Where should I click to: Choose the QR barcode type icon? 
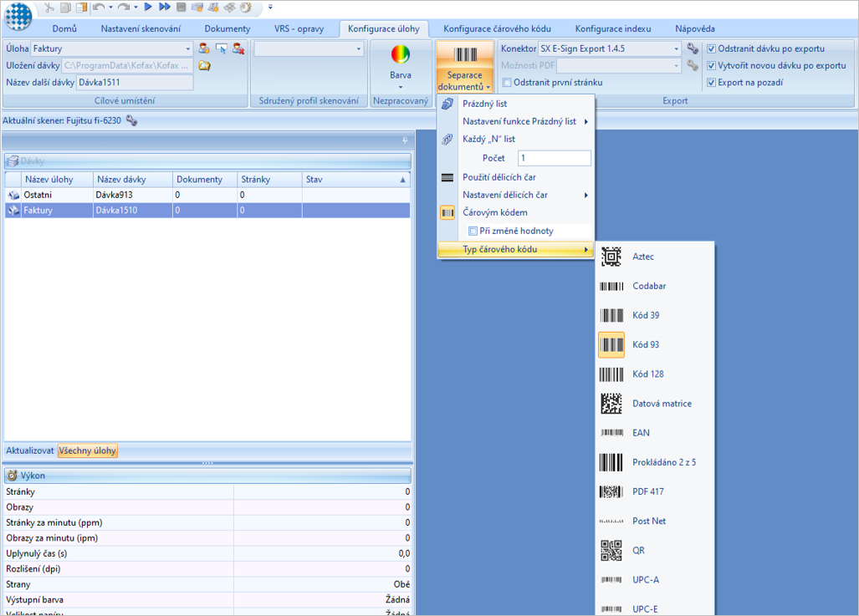click(611, 550)
